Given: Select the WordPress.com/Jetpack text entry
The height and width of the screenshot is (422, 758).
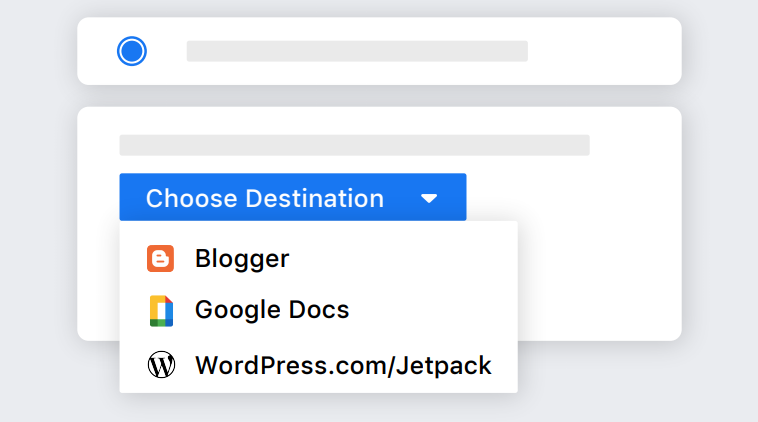Looking at the screenshot, I should (x=343, y=365).
